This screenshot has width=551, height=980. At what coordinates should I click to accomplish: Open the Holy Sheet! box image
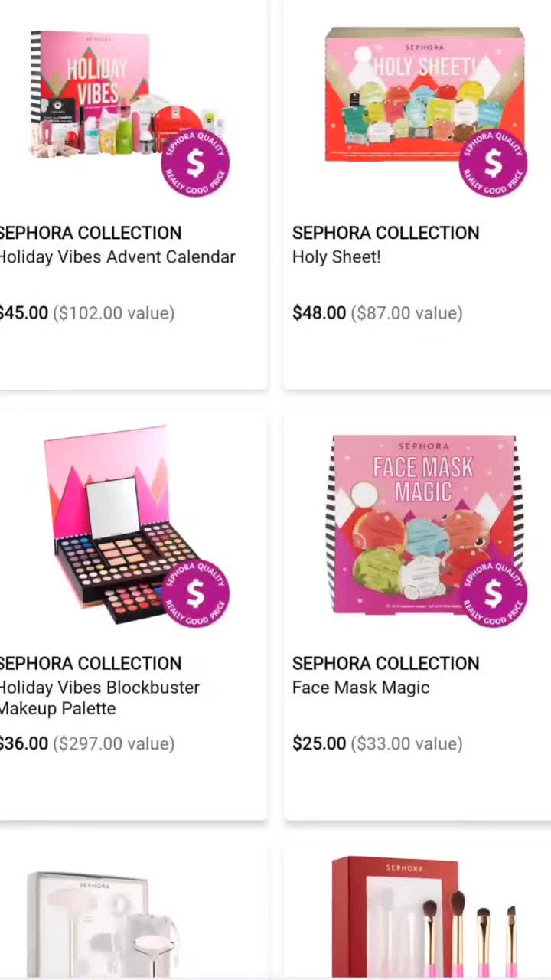(425, 96)
